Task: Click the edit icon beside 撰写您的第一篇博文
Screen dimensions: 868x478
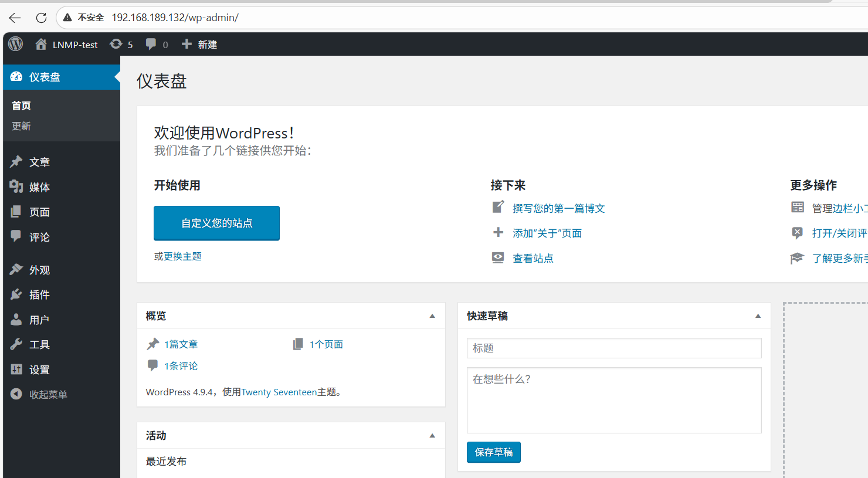Action: pyautogui.click(x=498, y=207)
